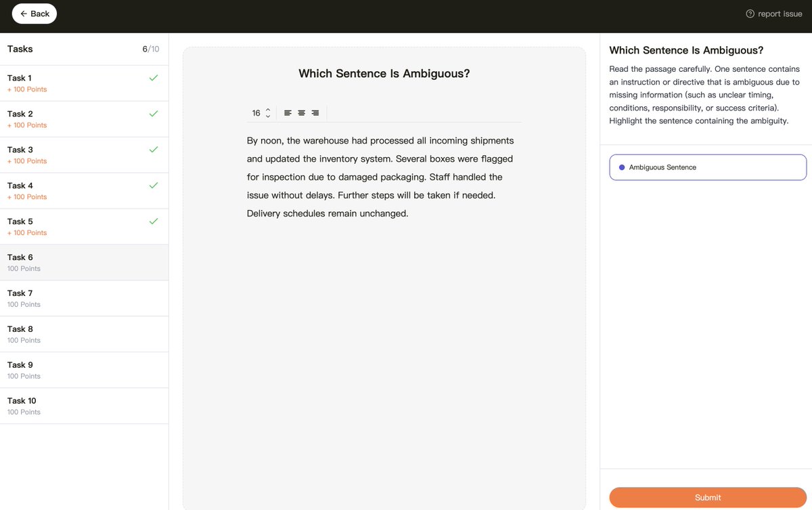
Task: Click the right panel 'Which Sentence Is Ambiguous?' heading
Action: pos(686,50)
